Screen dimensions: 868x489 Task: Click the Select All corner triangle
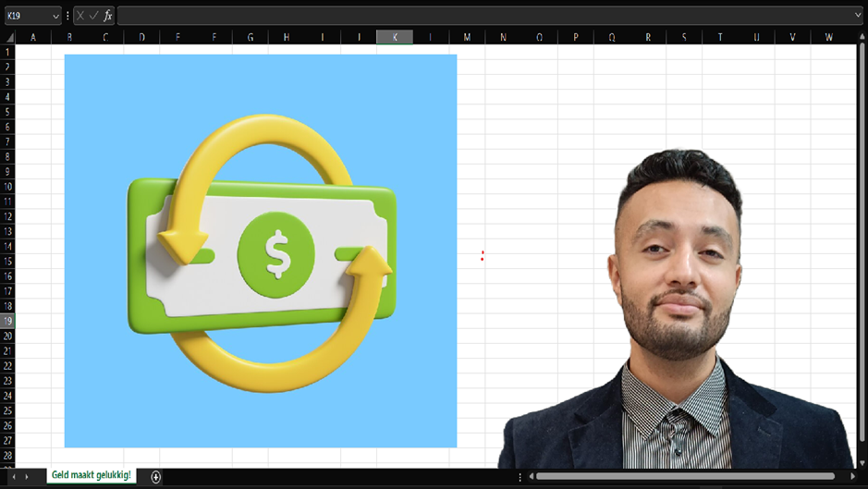[8, 37]
